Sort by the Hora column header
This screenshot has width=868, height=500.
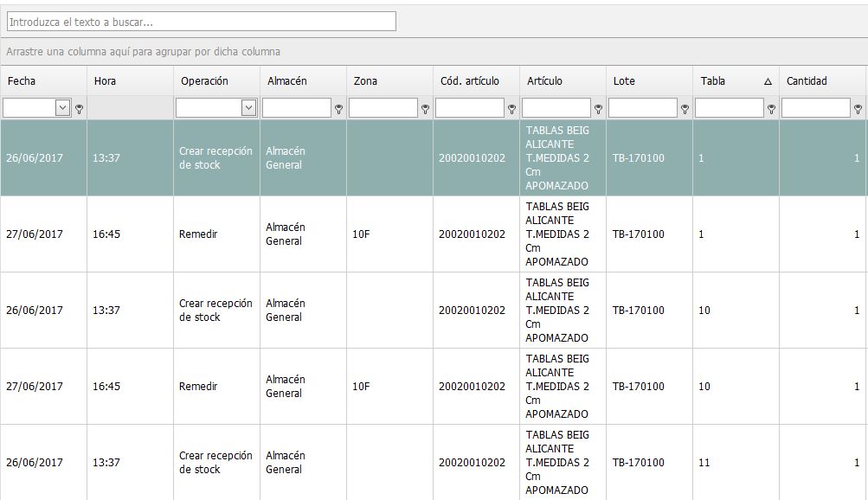[x=130, y=80]
